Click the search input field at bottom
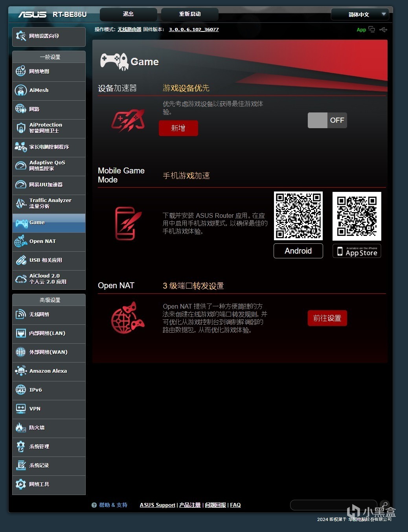Screen dimensions: 408x532 click(x=334, y=505)
